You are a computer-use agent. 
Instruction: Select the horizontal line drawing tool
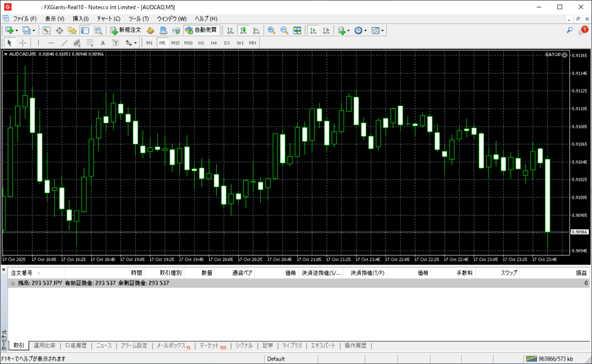(51, 43)
